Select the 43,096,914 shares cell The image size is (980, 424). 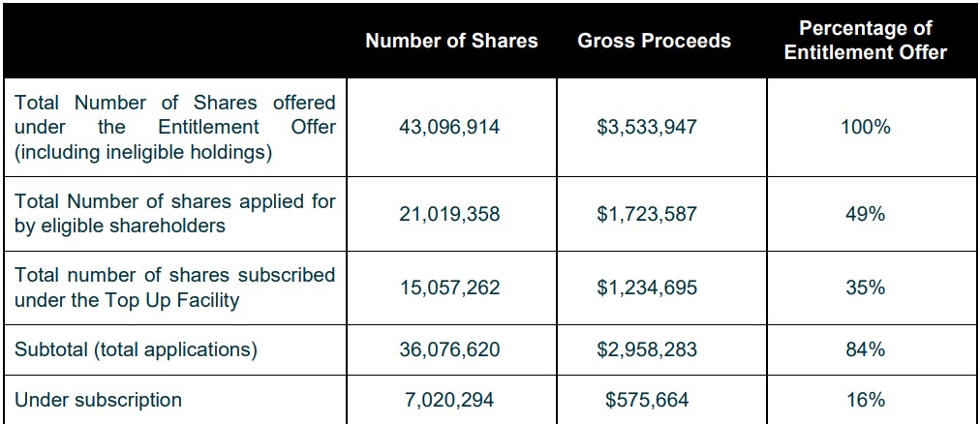click(x=449, y=128)
